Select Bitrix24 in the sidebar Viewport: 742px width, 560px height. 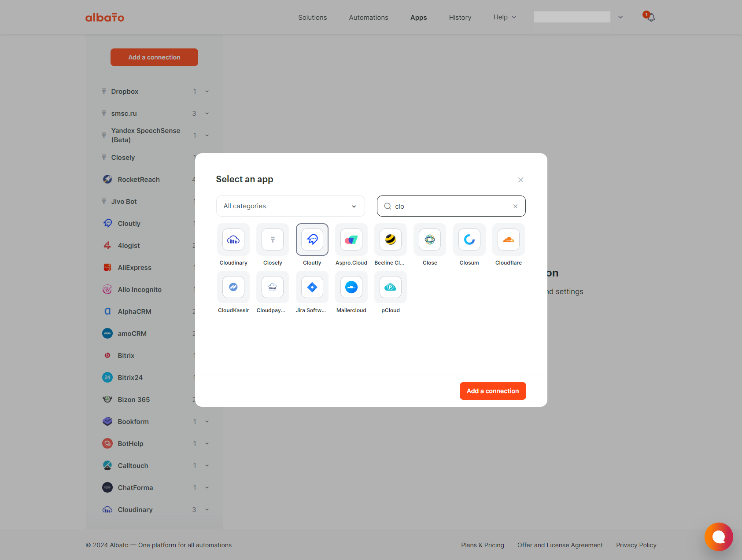point(130,378)
